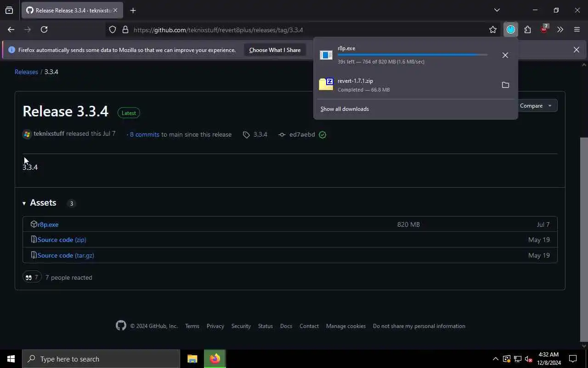Click Do not share my personal information
The height and width of the screenshot is (368, 588).
tap(419, 326)
